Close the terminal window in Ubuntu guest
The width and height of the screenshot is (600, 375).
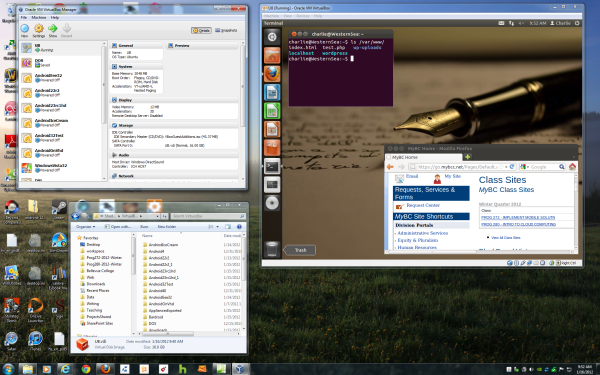tap(294, 34)
